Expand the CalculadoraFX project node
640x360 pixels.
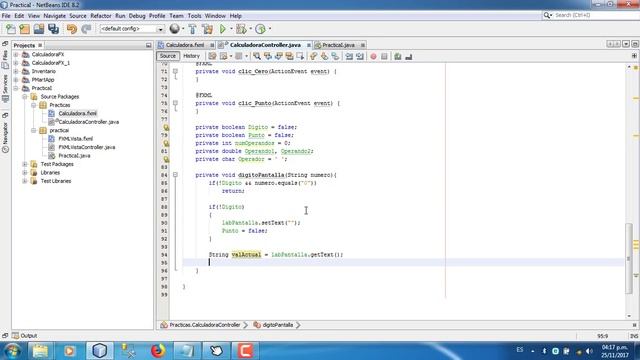click(16, 54)
